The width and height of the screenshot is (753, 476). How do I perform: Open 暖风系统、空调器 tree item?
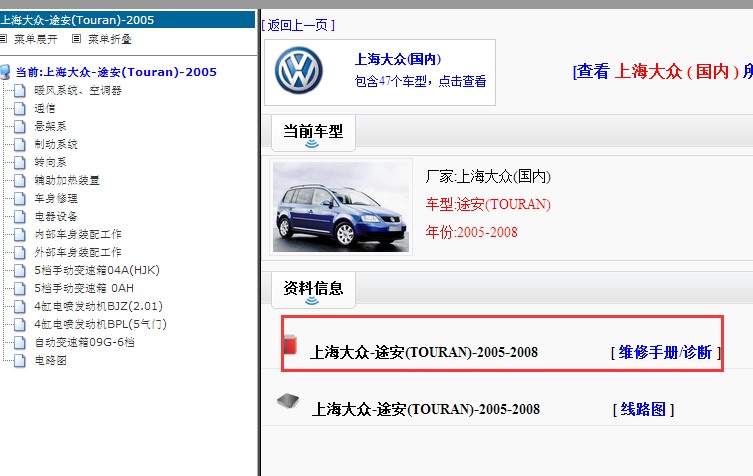point(78,90)
